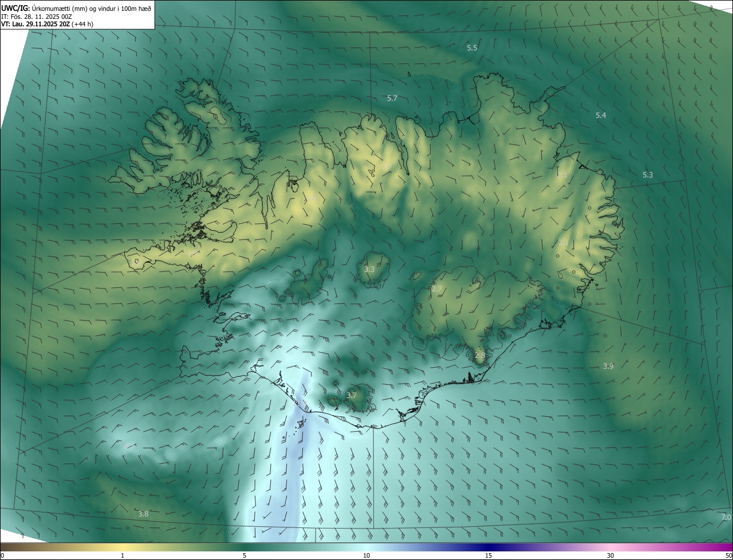Click the 'VT: Lau. 29.11.2025 20Z (+44 h)' line

(47, 24)
